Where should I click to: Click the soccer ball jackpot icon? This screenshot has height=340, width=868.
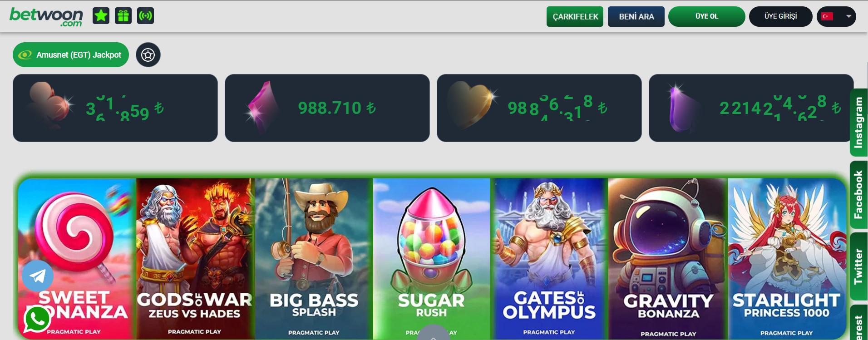point(148,55)
